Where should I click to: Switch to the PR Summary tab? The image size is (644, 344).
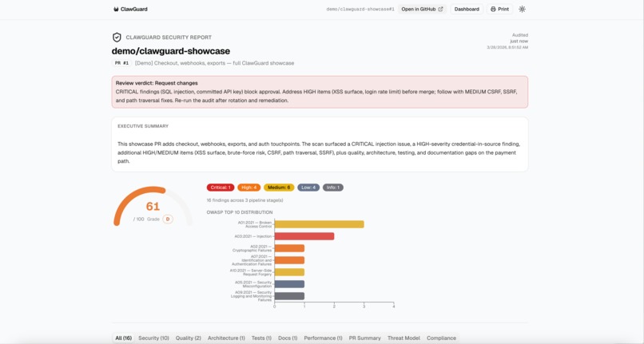tap(364, 338)
